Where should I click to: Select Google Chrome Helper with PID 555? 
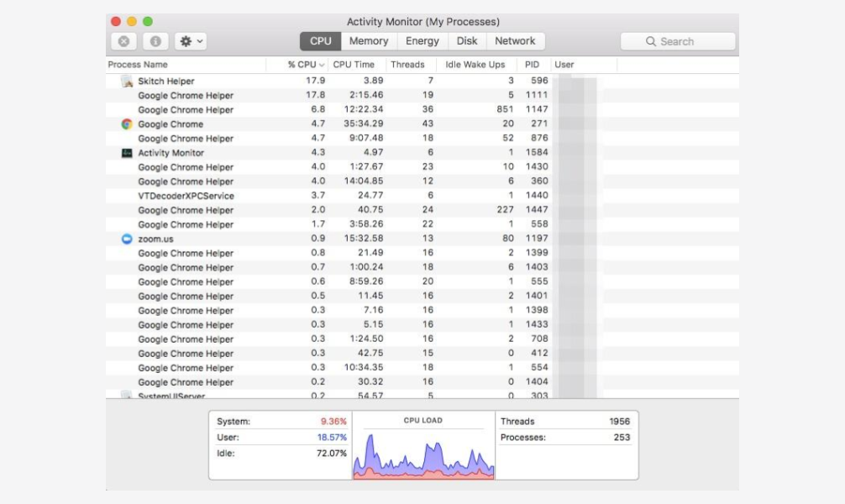(x=422, y=281)
